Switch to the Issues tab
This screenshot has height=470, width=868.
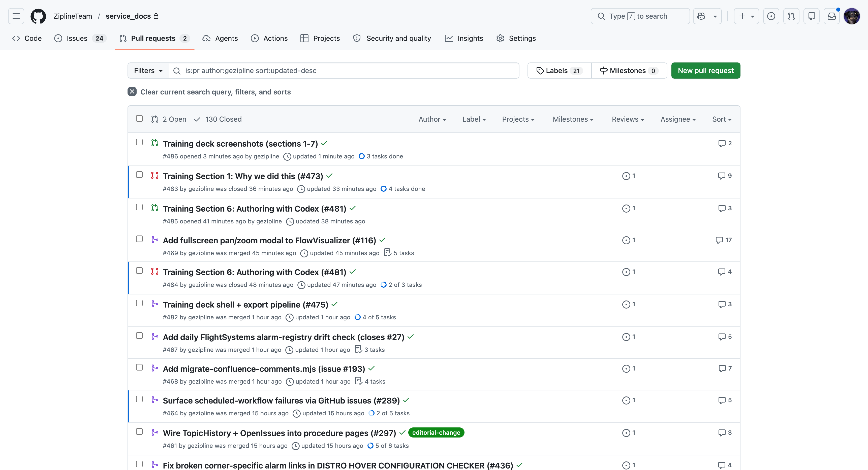(80, 38)
